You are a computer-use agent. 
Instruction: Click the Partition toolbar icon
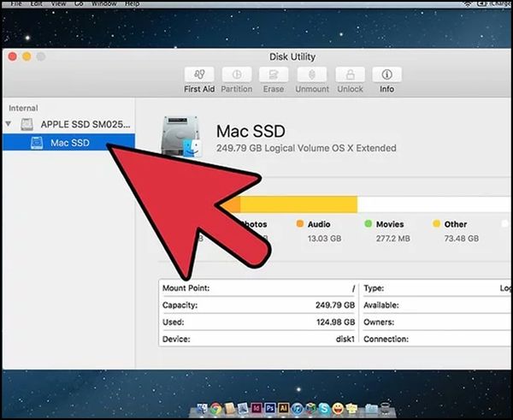click(x=237, y=75)
